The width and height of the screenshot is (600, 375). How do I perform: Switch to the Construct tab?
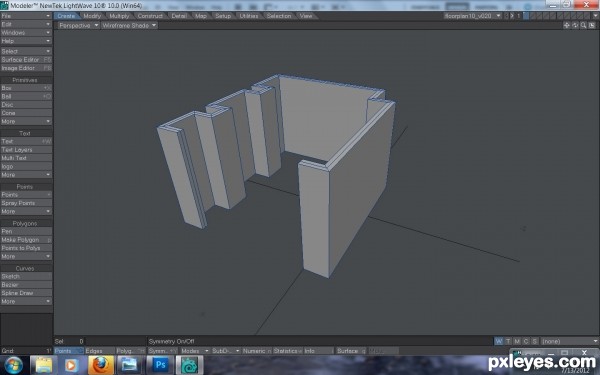(x=150, y=16)
